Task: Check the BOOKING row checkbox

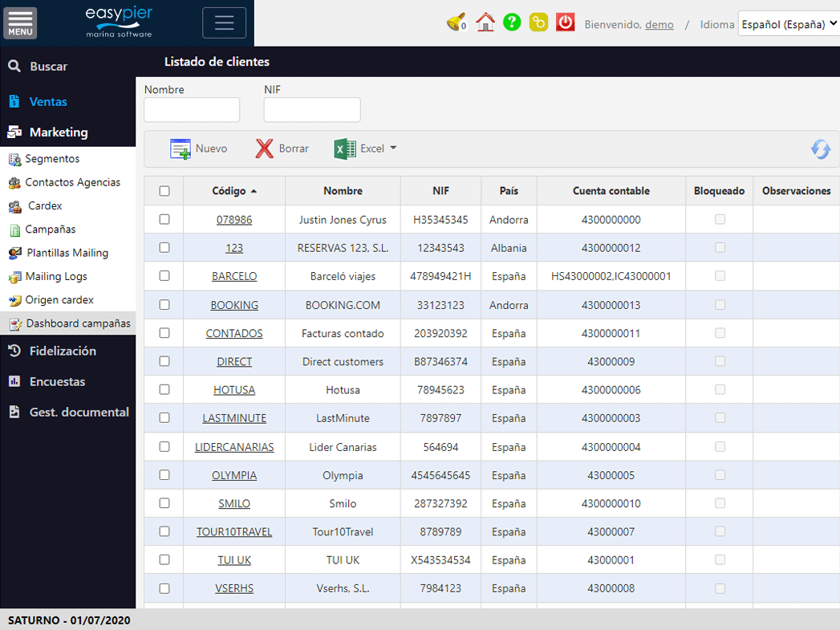Action: tap(164, 304)
